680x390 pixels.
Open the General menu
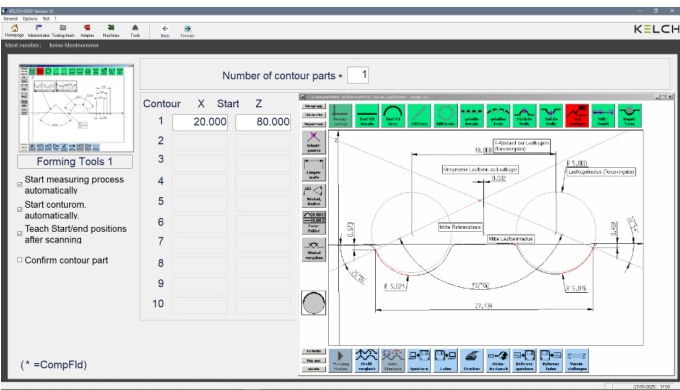pos(10,19)
